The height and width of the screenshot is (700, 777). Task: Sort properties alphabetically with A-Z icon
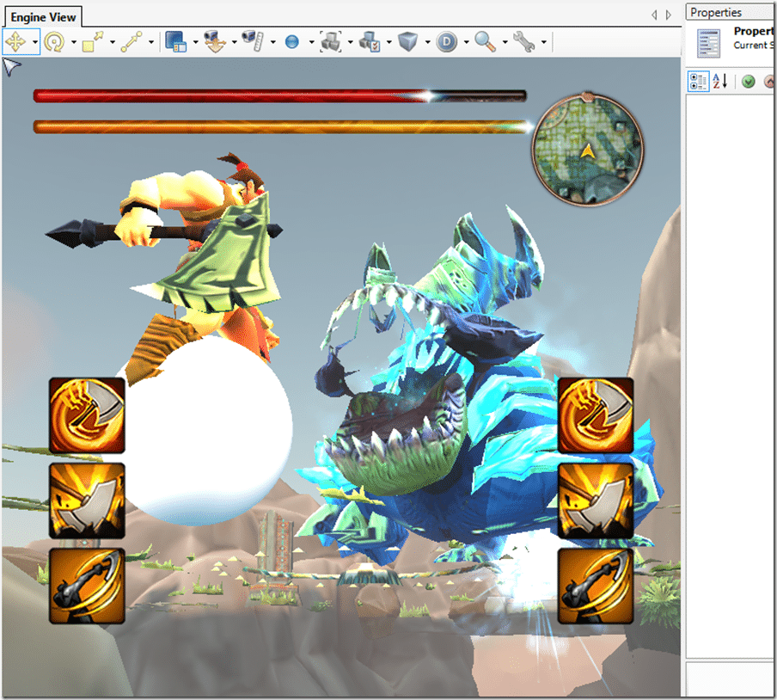point(720,82)
